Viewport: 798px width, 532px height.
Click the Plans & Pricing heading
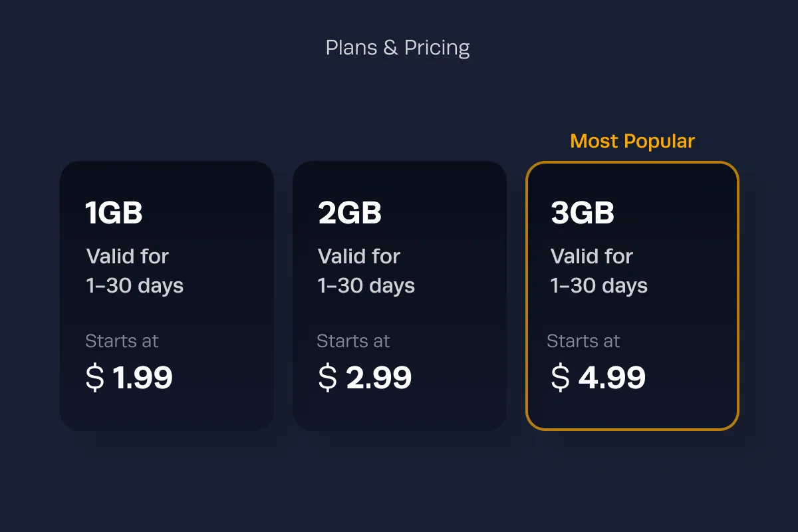(398, 48)
